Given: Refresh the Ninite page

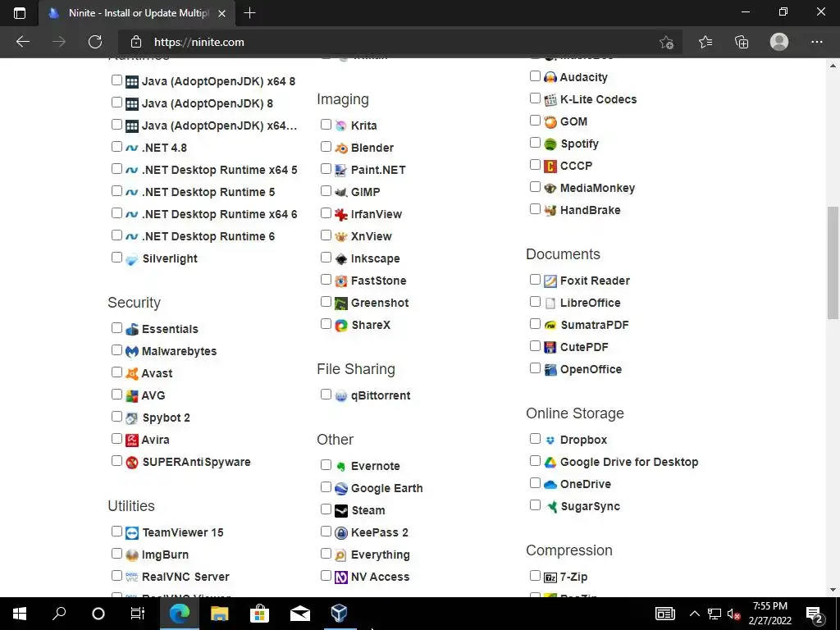Looking at the screenshot, I should tap(95, 42).
